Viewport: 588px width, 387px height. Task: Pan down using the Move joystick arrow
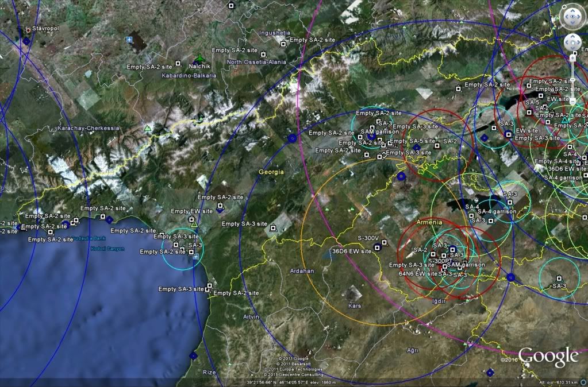(x=572, y=48)
